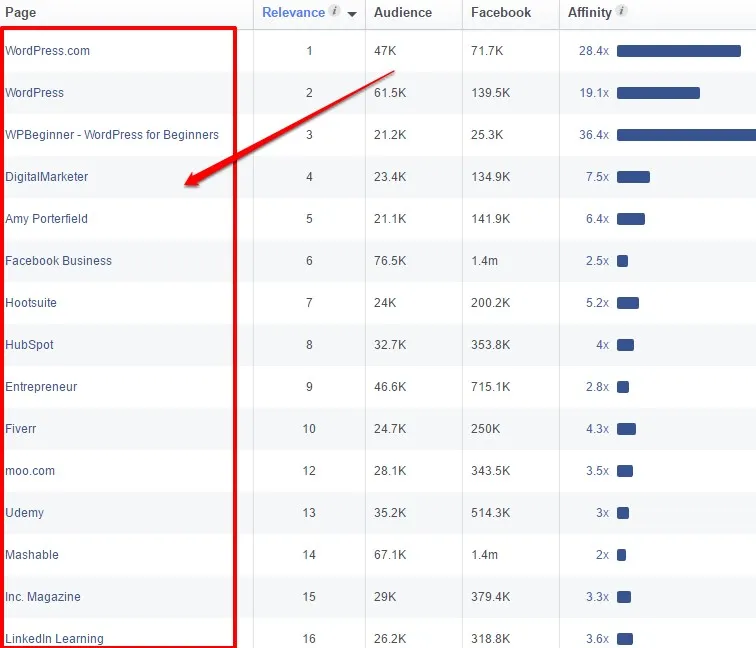
Task: Click the 28.4x affinity bar for WordPress.com
Action: coord(678,51)
